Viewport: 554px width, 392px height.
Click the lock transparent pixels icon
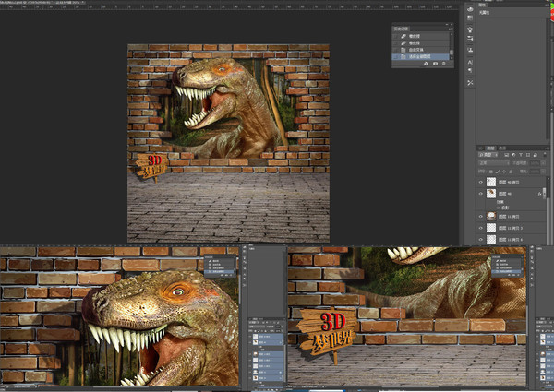click(x=491, y=172)
